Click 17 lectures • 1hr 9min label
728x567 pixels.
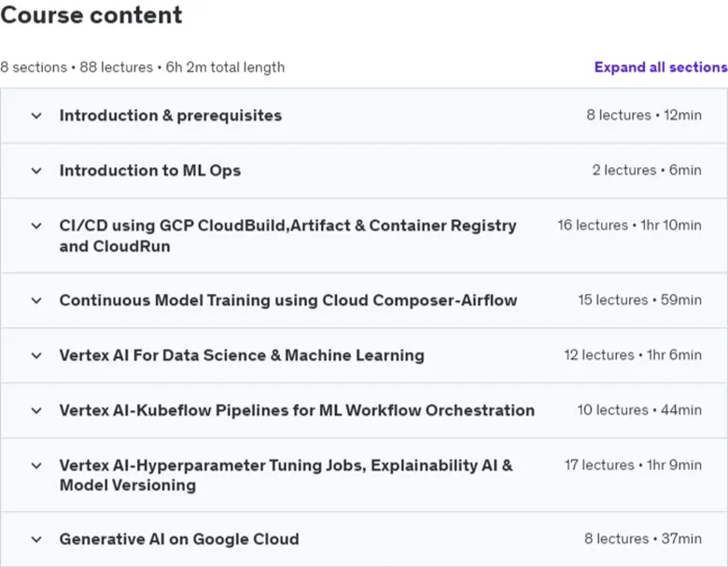(633, 465)
